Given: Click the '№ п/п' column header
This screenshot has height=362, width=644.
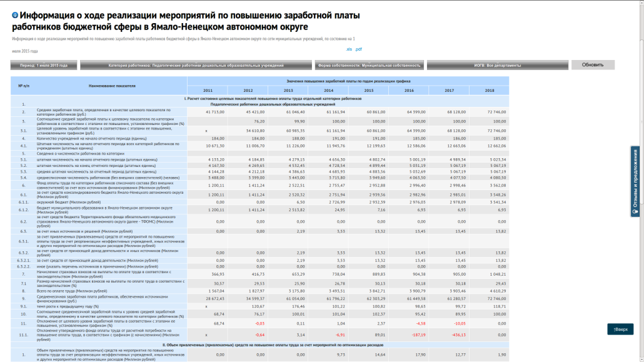Looking at the screenshot, I should point(24,86).
